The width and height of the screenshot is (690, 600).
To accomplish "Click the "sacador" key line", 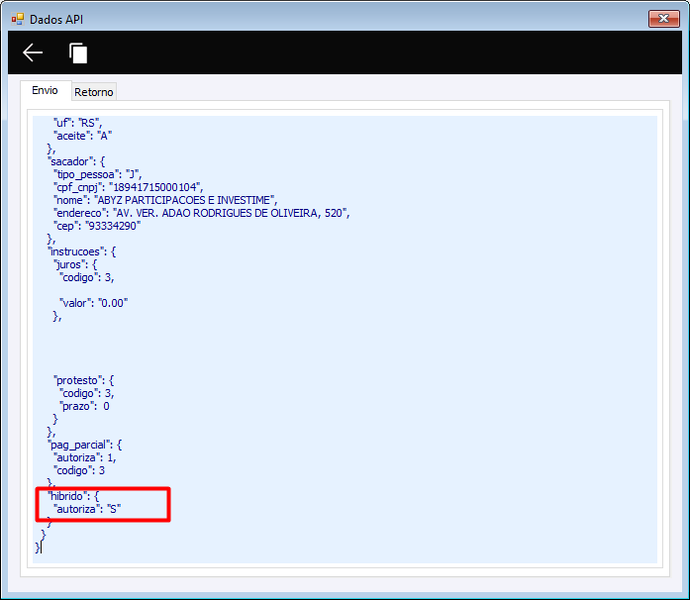I will 76,162.
